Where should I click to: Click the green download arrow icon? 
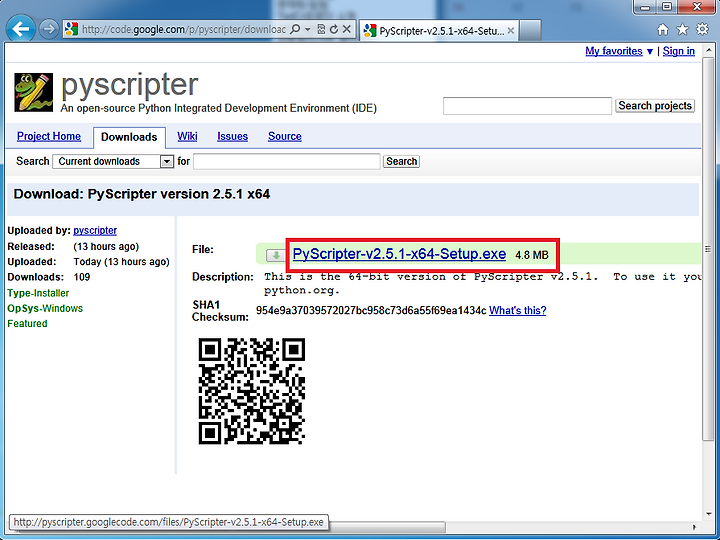point(276,255)
